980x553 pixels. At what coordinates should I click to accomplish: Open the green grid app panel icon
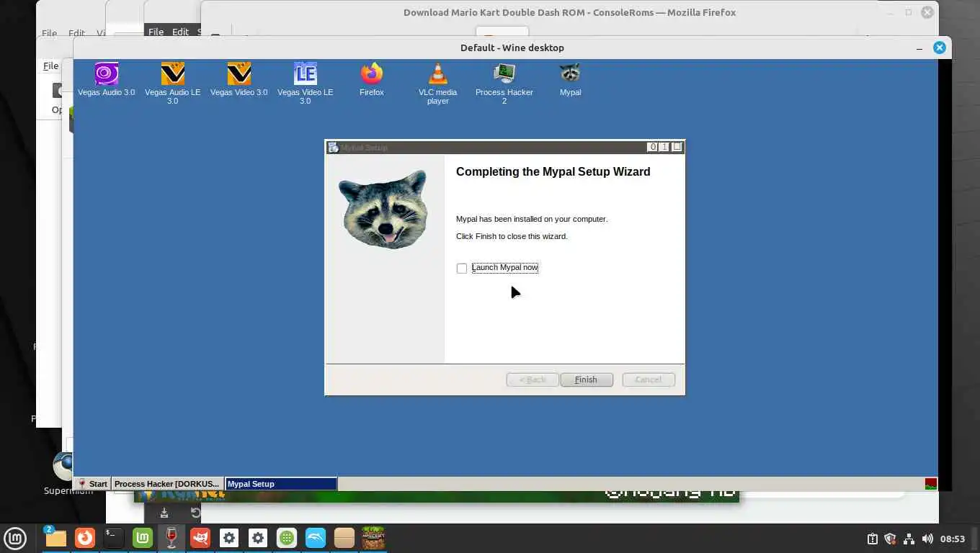287,538
